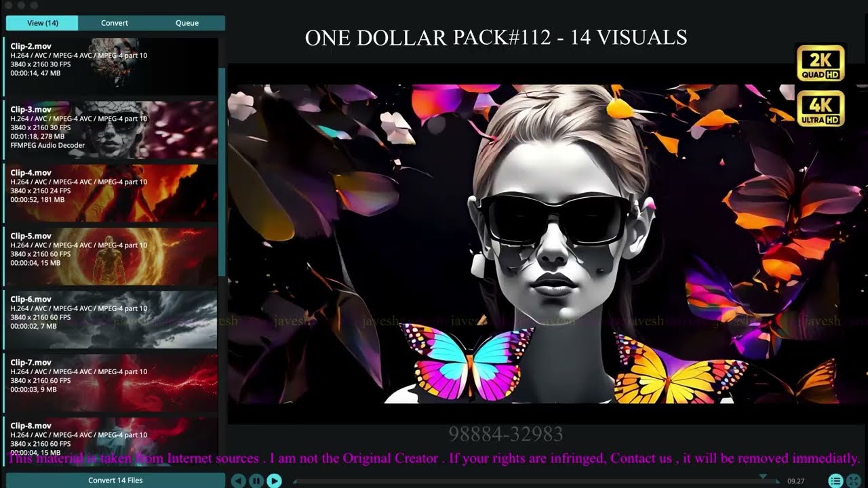Click the Convert 14 Files button
The image size is (868, 488).
[115, 481]
